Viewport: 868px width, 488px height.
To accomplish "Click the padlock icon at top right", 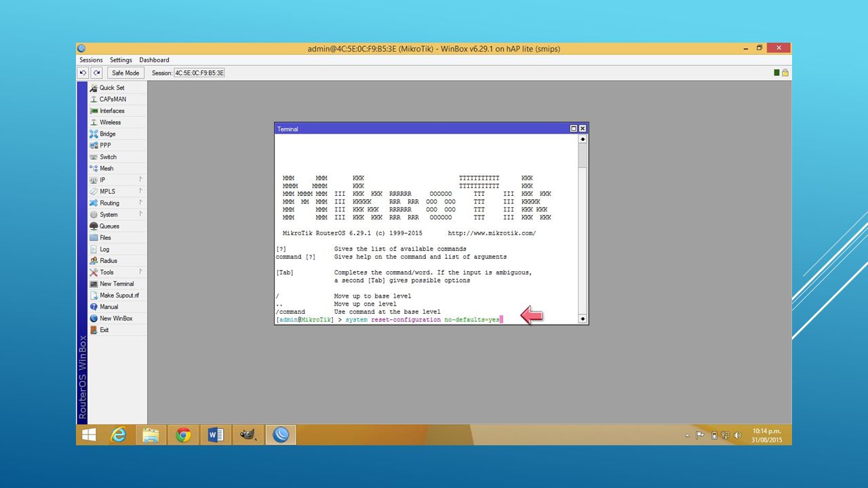I will coord(785,73).
